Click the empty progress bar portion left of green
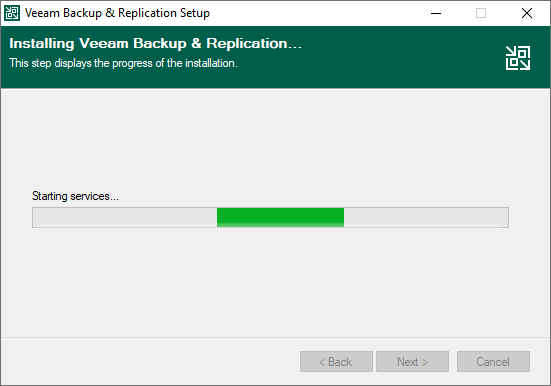This screenshot has height=386, width=551. point(125,217)
